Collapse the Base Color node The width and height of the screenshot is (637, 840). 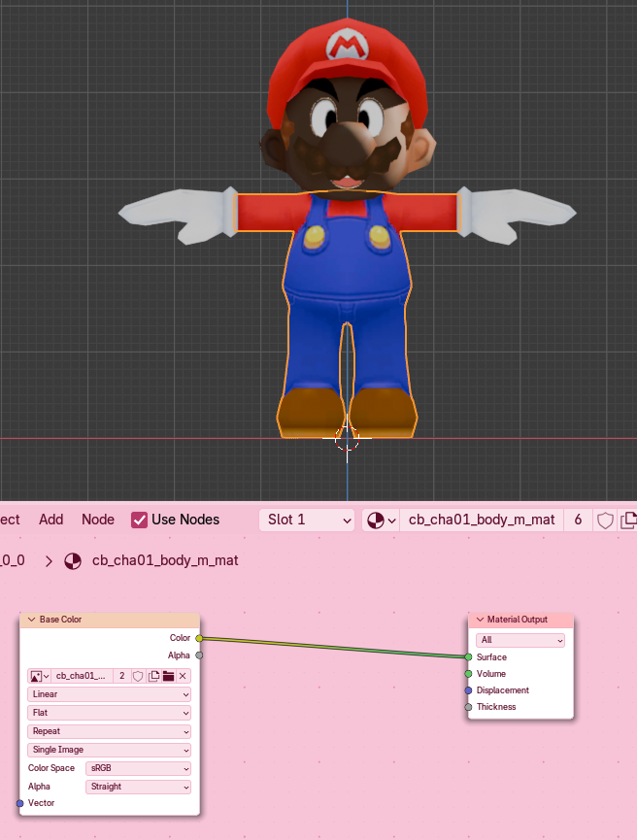point(32,620)
